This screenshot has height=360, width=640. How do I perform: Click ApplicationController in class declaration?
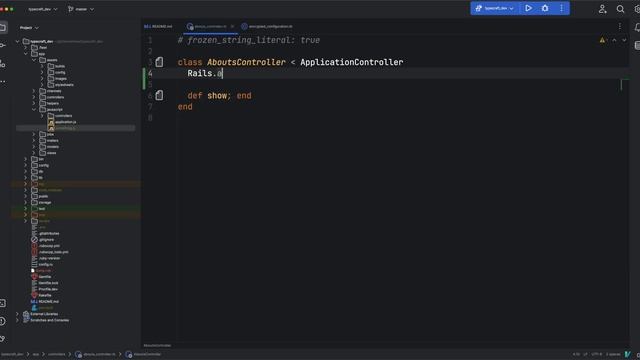351,62
